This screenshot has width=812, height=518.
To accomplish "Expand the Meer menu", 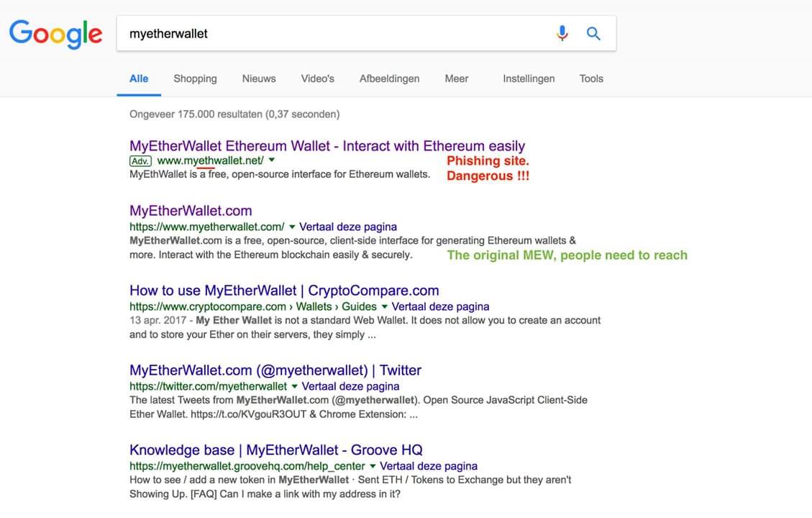I will (x=456, y=79).
